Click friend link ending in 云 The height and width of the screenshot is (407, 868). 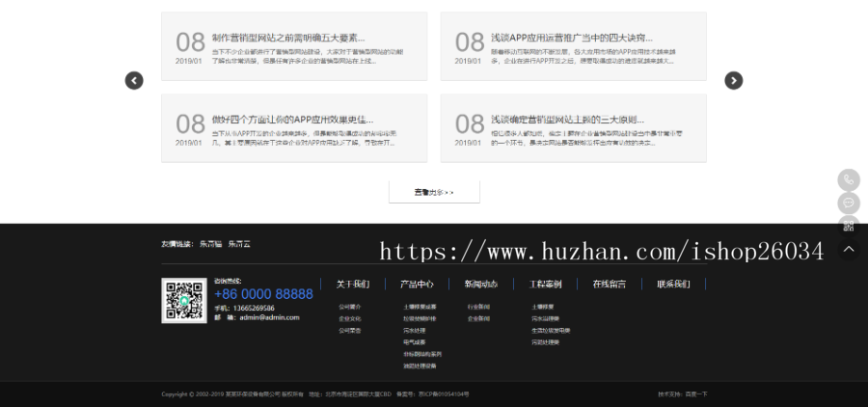click(x=239, y=244)
